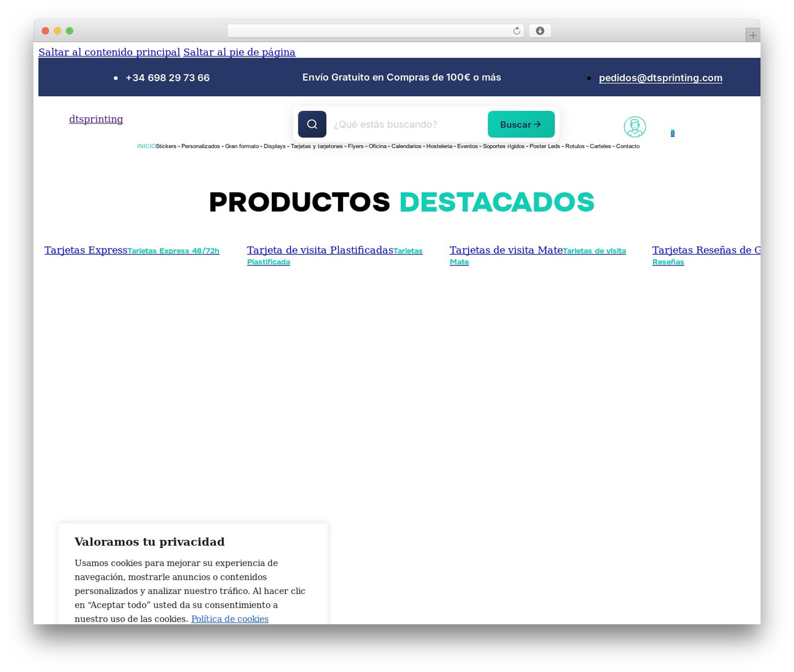Click the Buscar search button

521,125
